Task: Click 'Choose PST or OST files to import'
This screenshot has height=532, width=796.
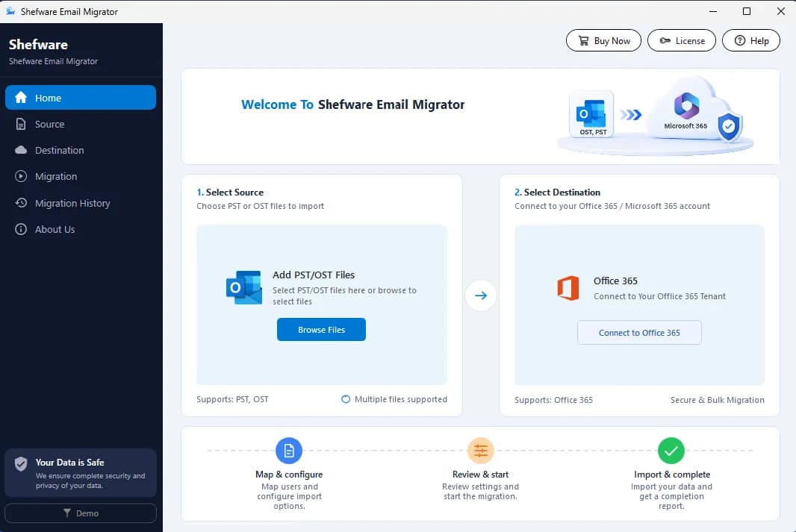Action: click(x=260, y=206)
